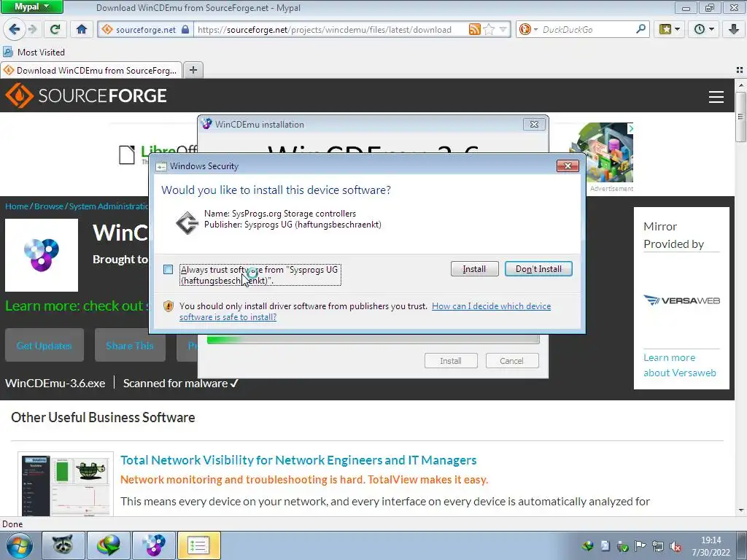Click the Versaweb mirror logo
The image size is (747, 560).
pyautogui.click(x=681, y=300)
